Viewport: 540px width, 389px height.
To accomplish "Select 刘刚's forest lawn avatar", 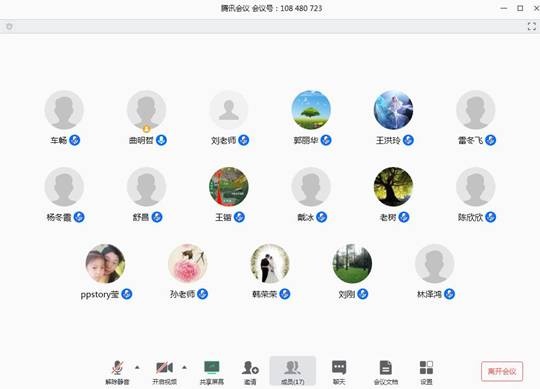I will 352,264.
